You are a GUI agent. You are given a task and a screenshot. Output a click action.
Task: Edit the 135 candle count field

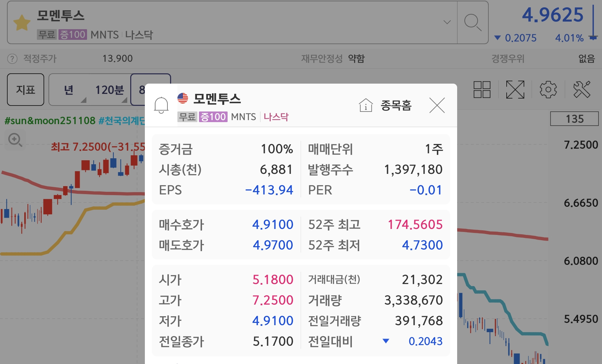click(574, 119)
